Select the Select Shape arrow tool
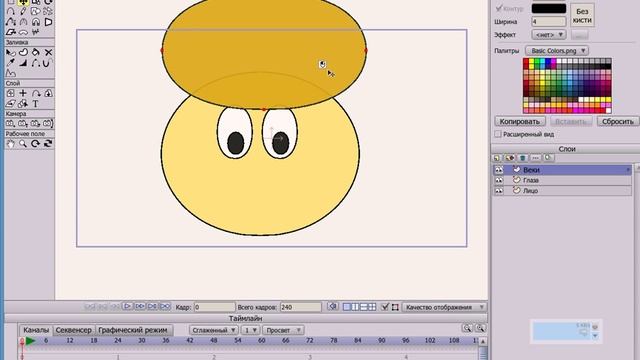640x360 pixels. pyautogui.click(x=11, y=52)
